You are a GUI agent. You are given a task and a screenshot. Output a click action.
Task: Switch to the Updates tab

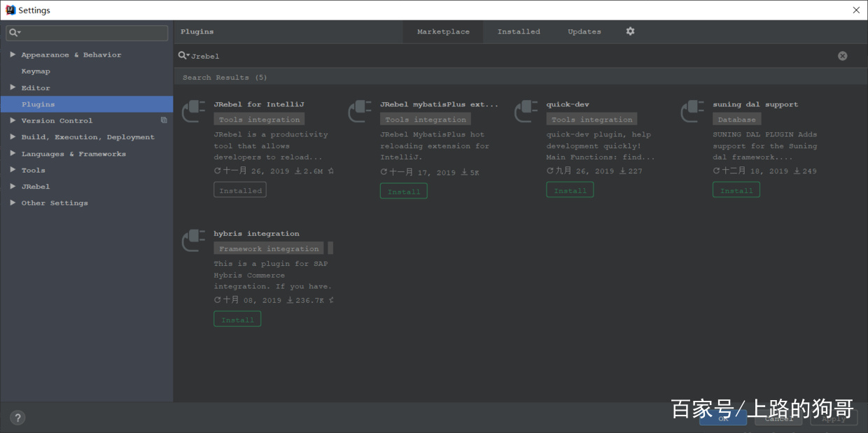coord(584,31)
